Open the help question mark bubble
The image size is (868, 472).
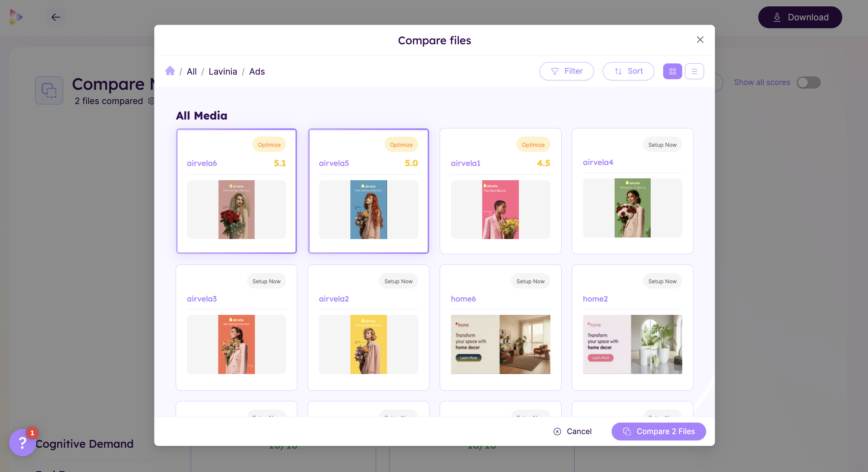click(22, 442)
